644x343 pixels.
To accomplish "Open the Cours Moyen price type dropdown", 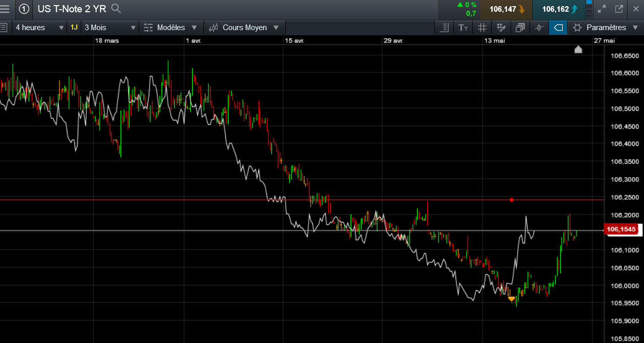I will click(245, 28).
